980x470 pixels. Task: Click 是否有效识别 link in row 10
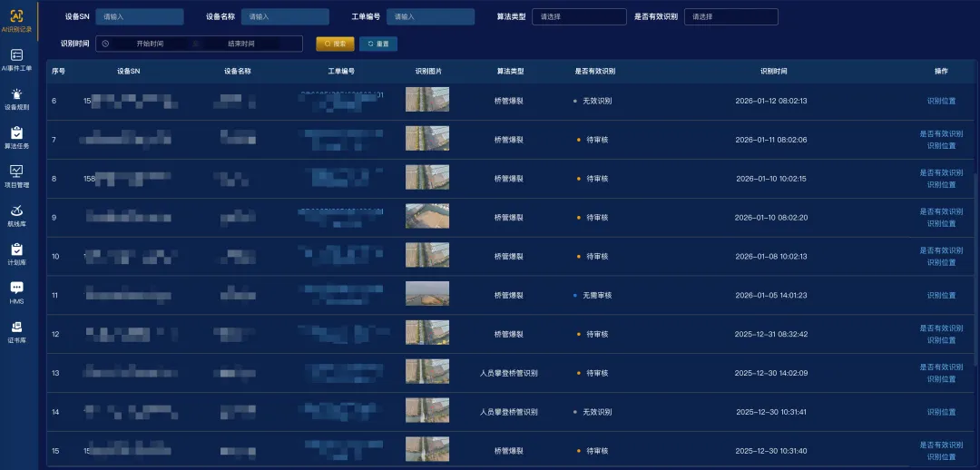[x=941, y=250]
